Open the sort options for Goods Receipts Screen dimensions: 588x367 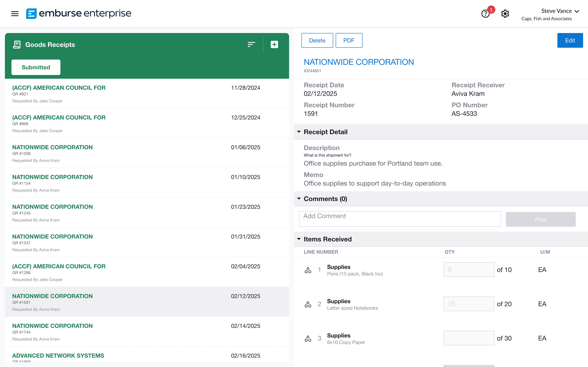pyautogui.click(x=251, y=44)
